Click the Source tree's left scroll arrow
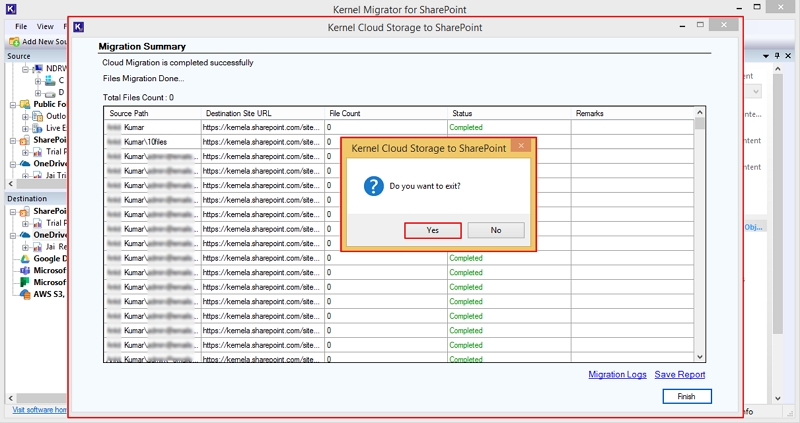The width and height of the screenshot is (800, 423). pyautogui.click(x=11, y=183)
